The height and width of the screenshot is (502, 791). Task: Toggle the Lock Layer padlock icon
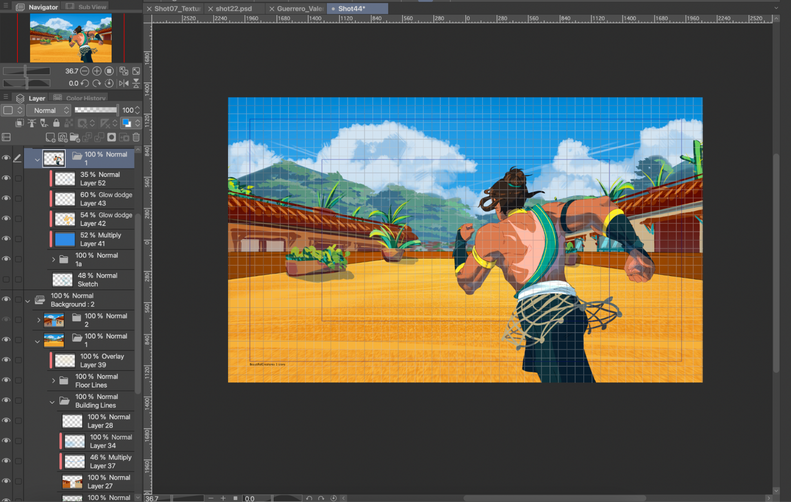[x=56, y=123]
